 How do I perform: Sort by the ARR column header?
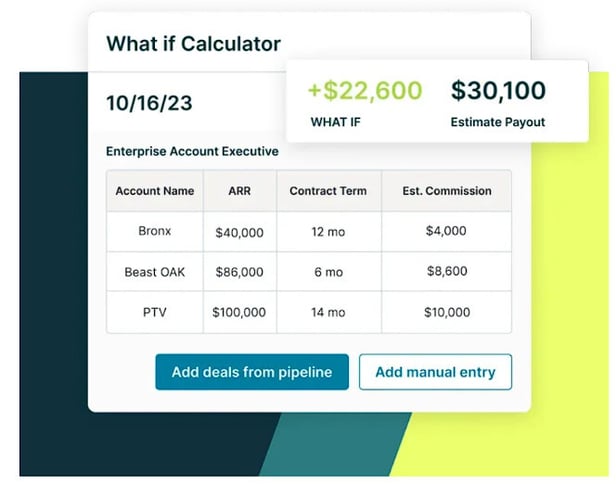tap(239, 191)
